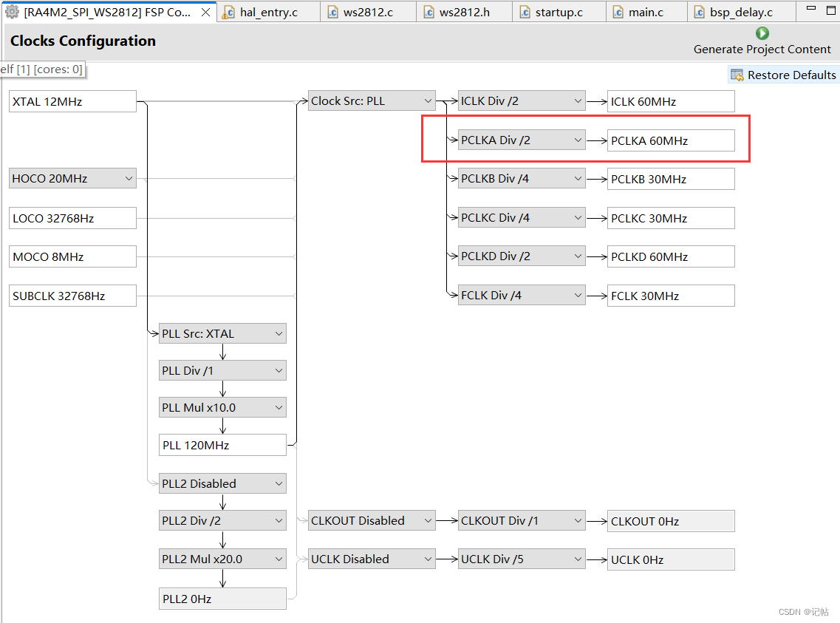Open the PLL2 Div /2 dropdown
The width and height of the screenshot is (840, 623).
coord(222,520)
